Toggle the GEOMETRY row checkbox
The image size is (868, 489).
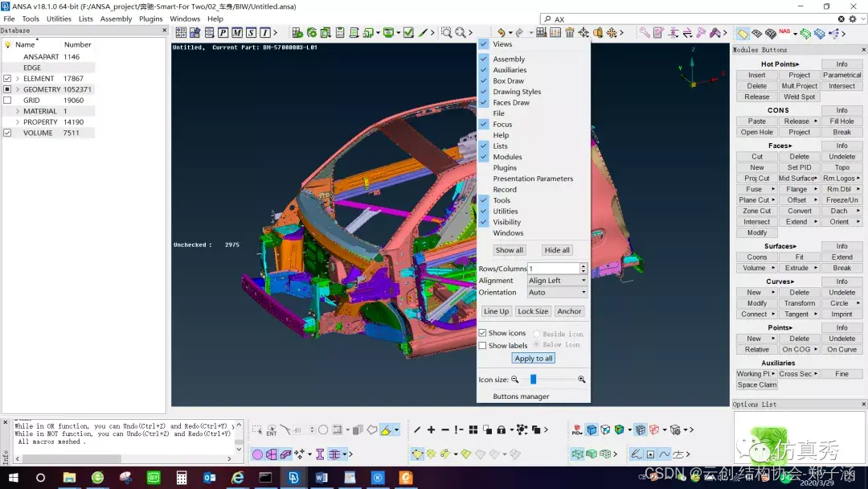click(7, 89)
